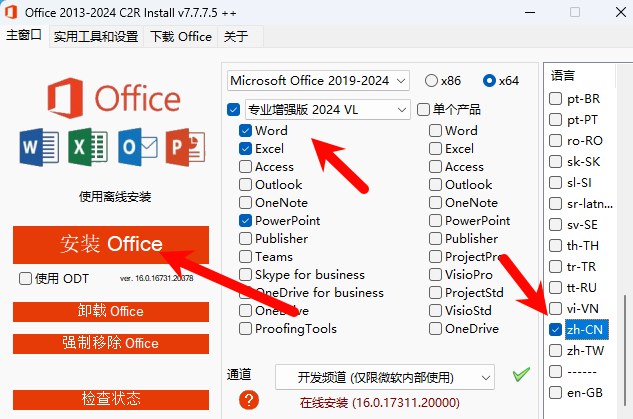633x419 pixels.
Task: Toggle the zh-CN language checkbox
Action: [x=556, y=329]
